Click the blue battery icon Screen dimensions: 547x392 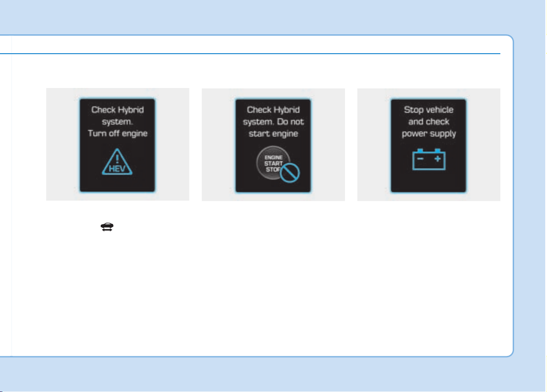pos(429,159)
